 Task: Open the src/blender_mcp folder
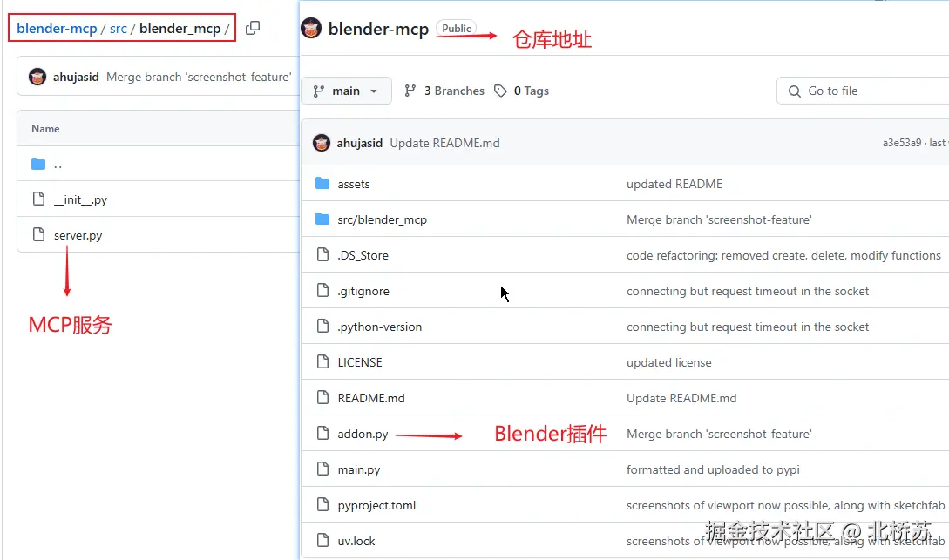[382, 219]
